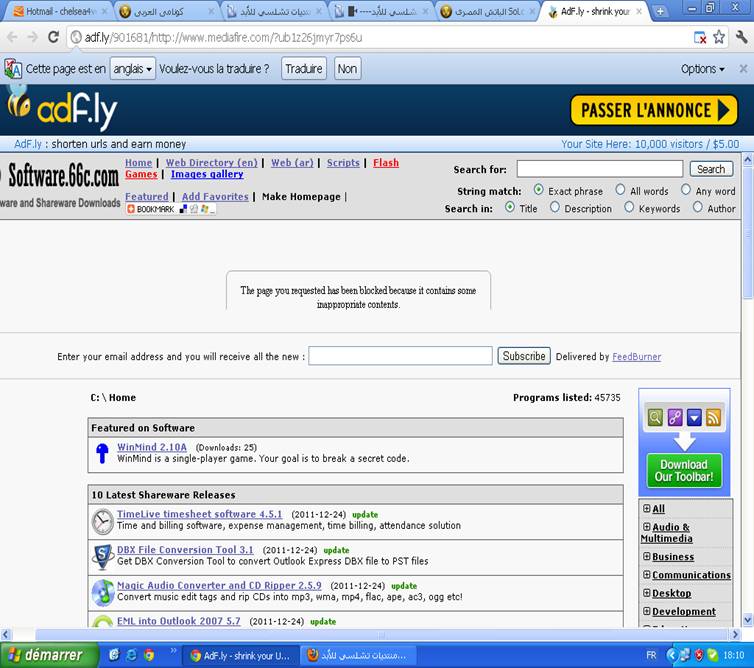This screenshot has width=754, height=668.
Task: Open the WinMind 2.10A link
Action: pyautogui.click(x=152, y=447)
